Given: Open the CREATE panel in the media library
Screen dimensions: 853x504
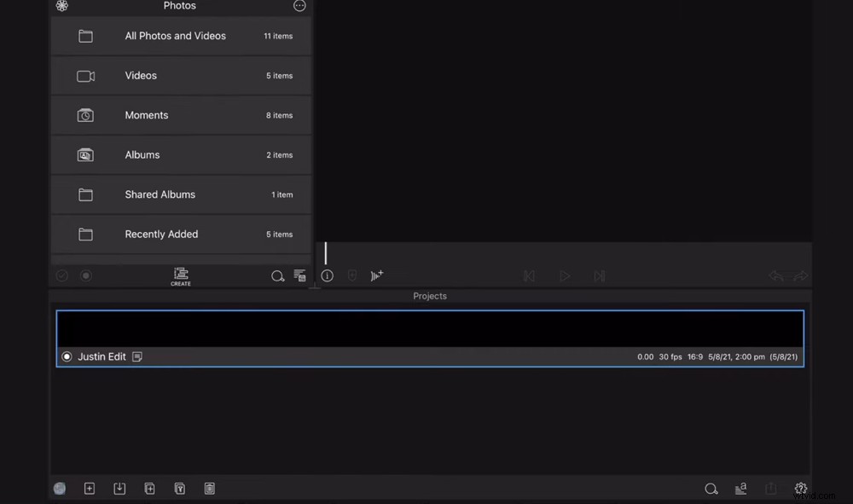Looking at the screenshot, I should 180,275.
